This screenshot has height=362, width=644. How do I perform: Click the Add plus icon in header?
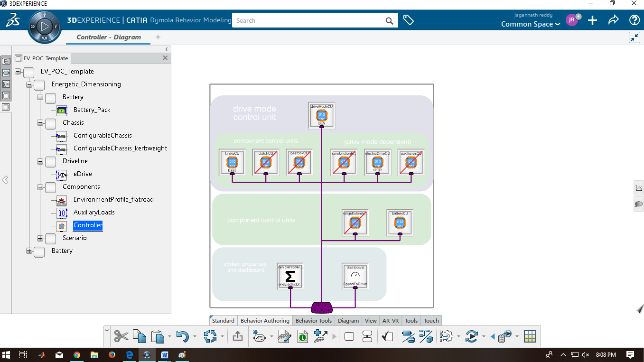click(592, 20)
